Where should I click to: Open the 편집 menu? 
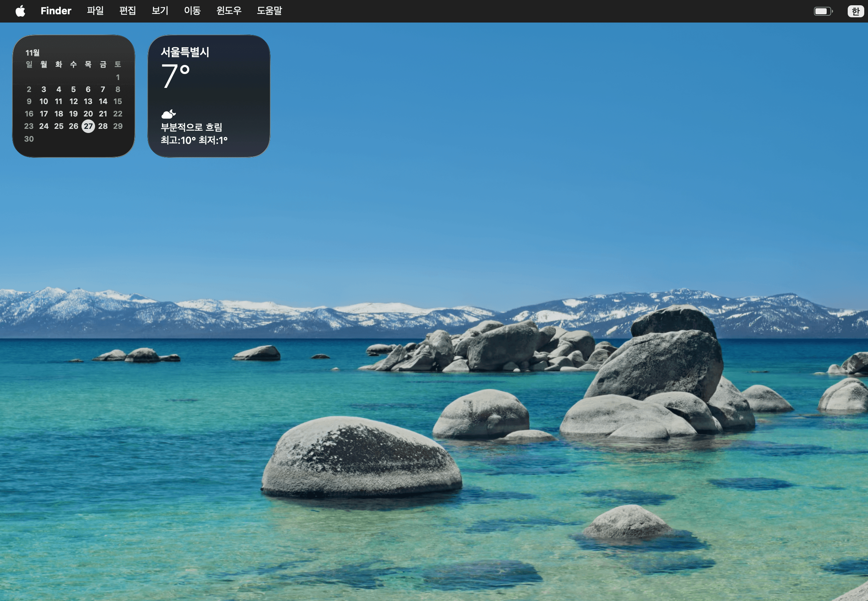128,11
